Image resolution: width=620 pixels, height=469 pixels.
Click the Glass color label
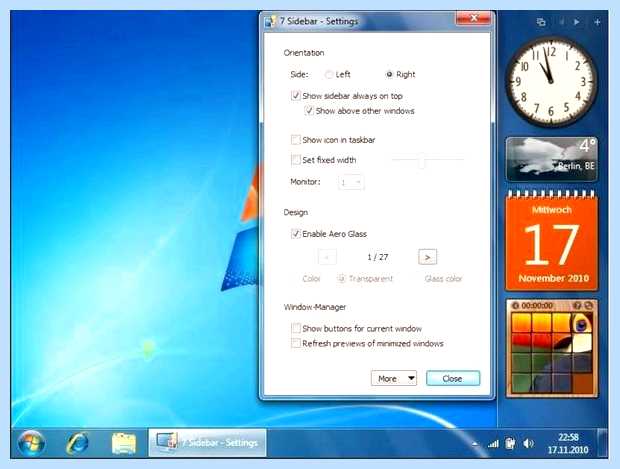pyautogui.click(x=443, y=279)
